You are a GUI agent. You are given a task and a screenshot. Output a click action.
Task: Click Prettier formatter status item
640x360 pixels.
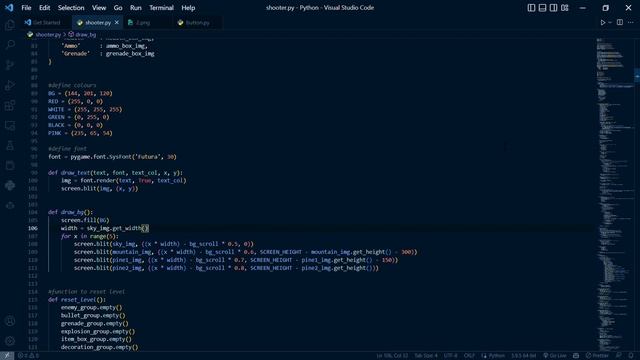click(597, 356)
